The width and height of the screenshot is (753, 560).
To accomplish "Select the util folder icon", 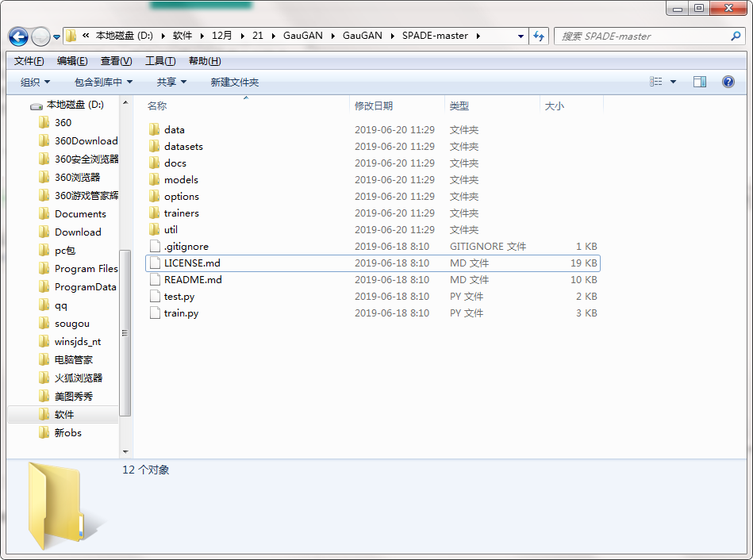I will click(x=154, y=229).
